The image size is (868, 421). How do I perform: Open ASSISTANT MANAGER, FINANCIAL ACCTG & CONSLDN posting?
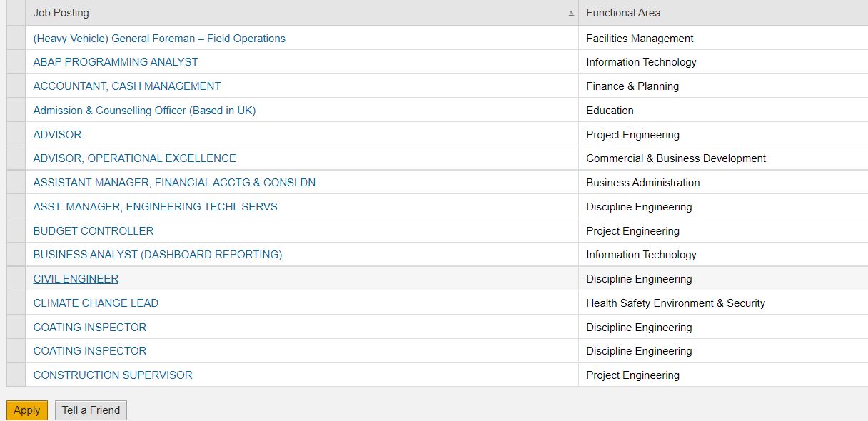(174, 183)
